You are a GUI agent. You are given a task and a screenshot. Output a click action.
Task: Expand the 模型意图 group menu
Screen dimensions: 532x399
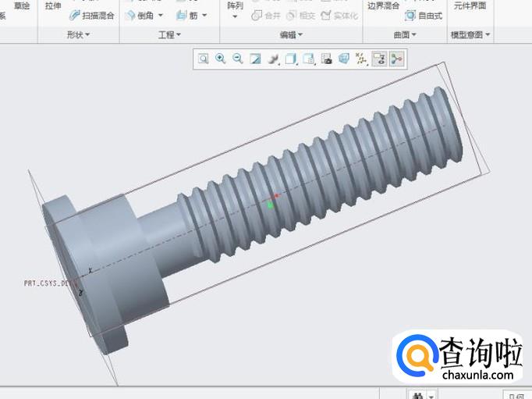(470, 34)
